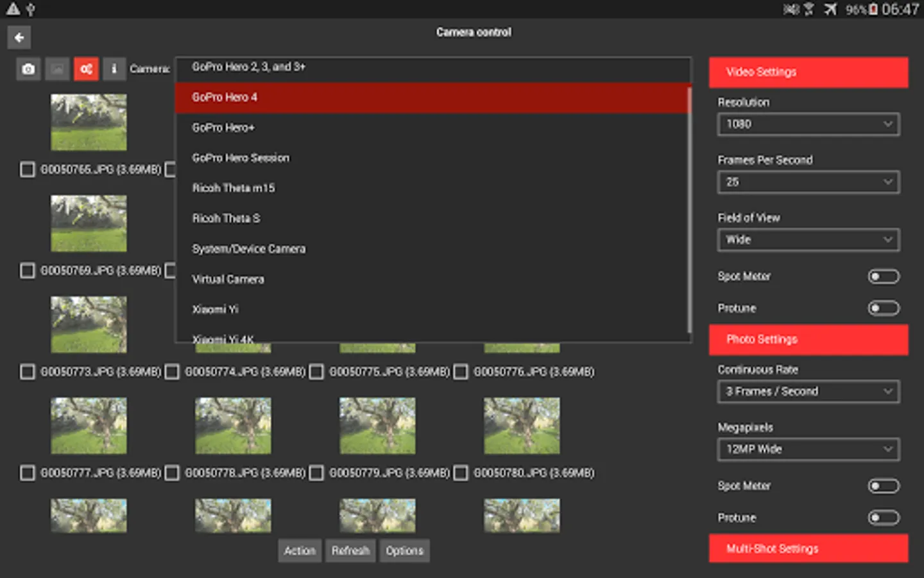The width and height of the screenshot is (924, 578).
Task: Open thumbnail above G0050765.JPG
Action: click(x=89, y=123)
